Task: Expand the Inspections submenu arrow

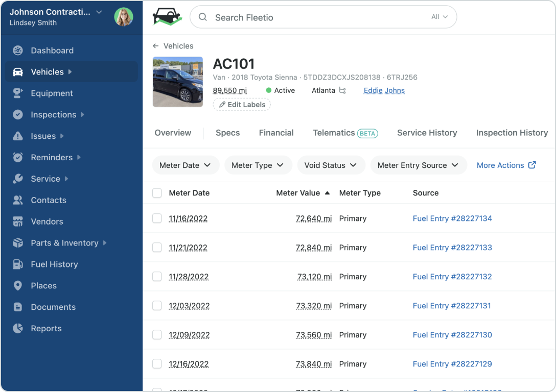Action: pyautogui.click(x=83, y=115)
